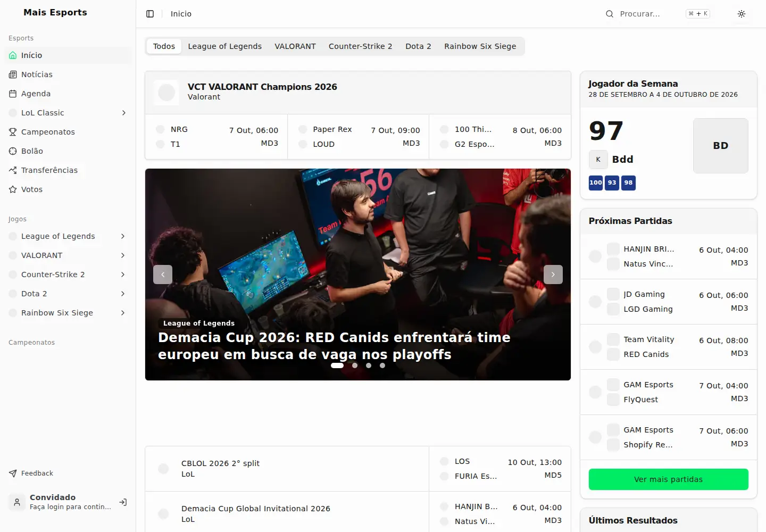The height and width of the screenshot is (532, 766).
Task: Select the Counter-Strike 2 filter tab
Action: click(360, 46)
